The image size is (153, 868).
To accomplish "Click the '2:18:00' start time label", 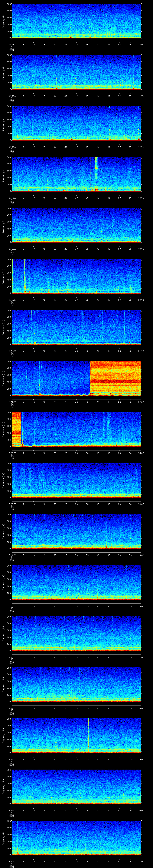I will [12, 249].
